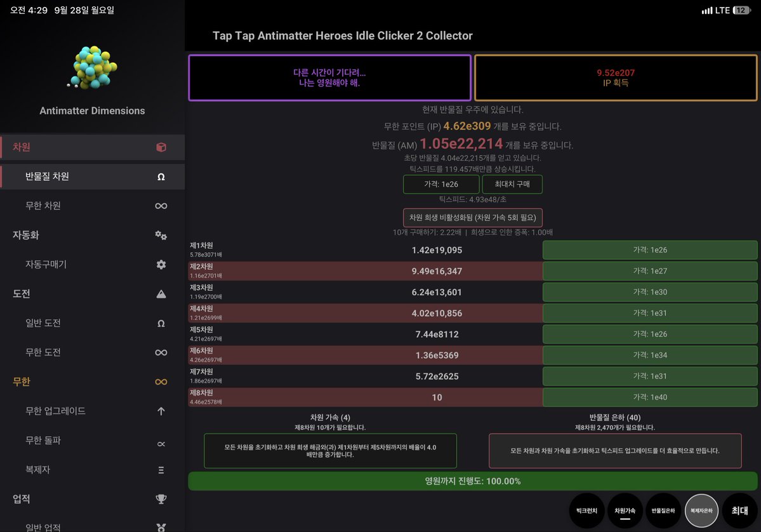Tap the round 반물질은하 button
Image resolution: width=761 pixels, height=532 pixels.
pyautogui.click(x=663, y=510)
